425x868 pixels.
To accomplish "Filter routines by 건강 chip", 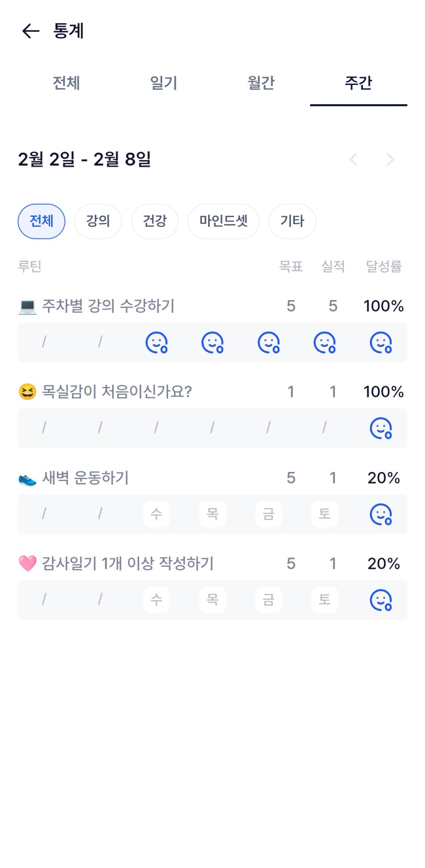I will [x=155, y=221].
